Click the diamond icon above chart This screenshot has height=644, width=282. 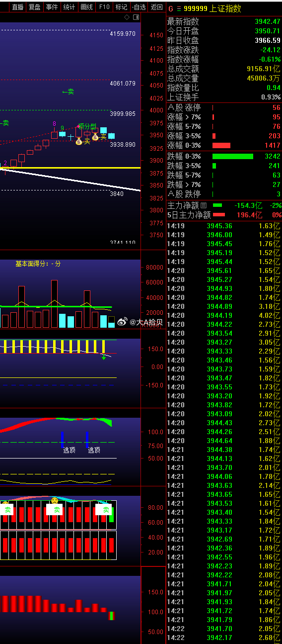(127, 17)
